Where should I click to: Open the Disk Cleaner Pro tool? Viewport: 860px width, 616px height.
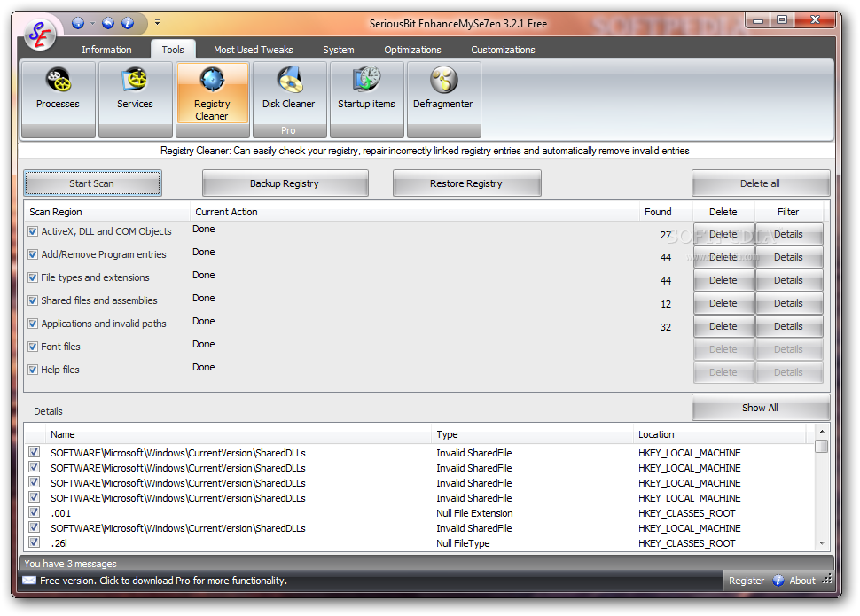(289, 99)
